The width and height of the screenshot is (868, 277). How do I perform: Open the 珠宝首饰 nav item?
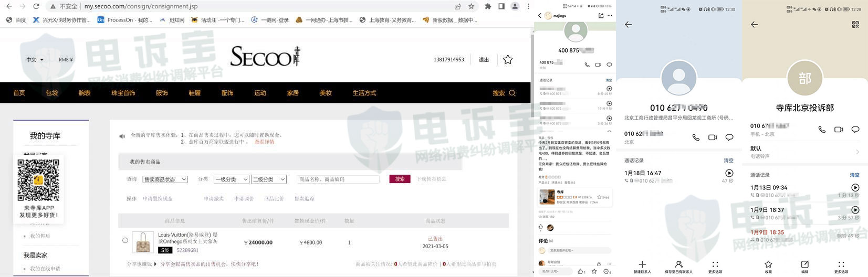(123, 93)
